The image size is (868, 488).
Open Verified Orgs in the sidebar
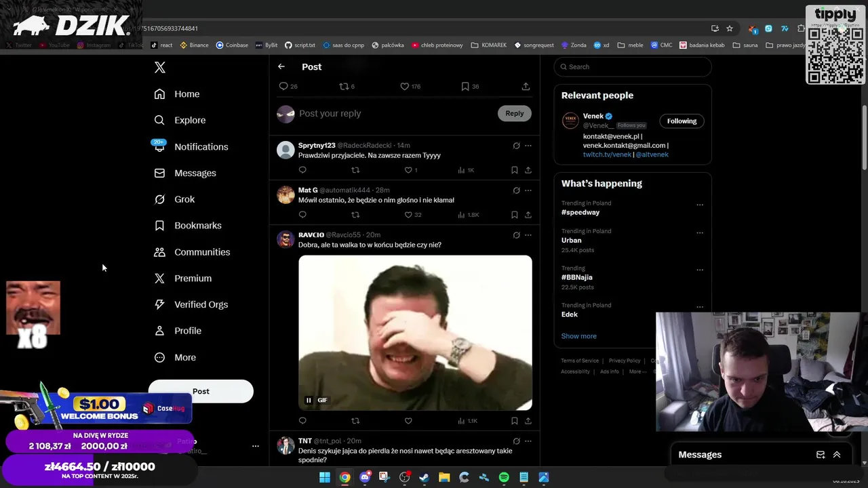pyautogui.click(x=191, y=304)
